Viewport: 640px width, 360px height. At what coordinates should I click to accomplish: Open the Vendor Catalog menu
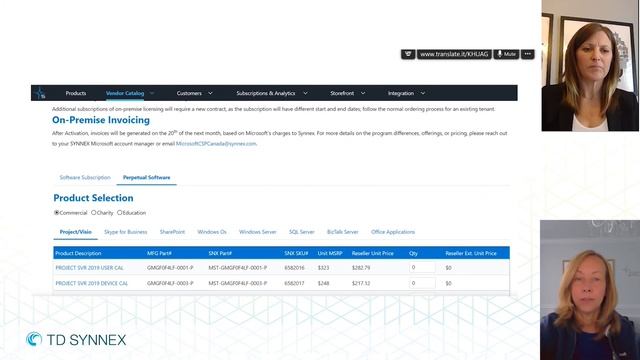click(125, 93)
